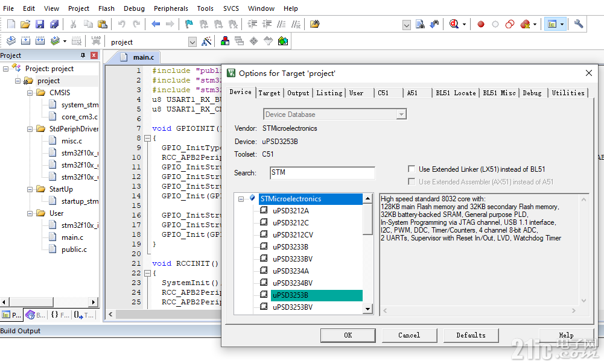Click the Kill all breakpoints icon
604x364 pixels.
click(524, 24)
